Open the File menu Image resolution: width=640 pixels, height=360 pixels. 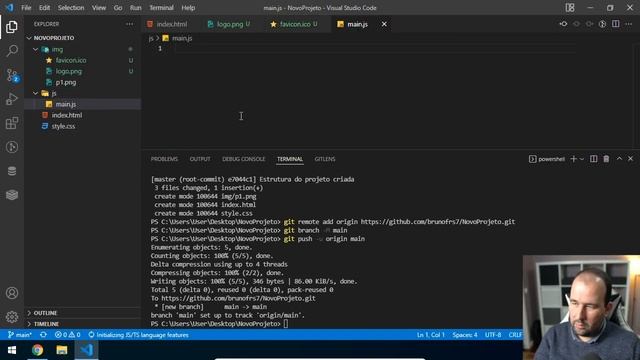(26, 8)
